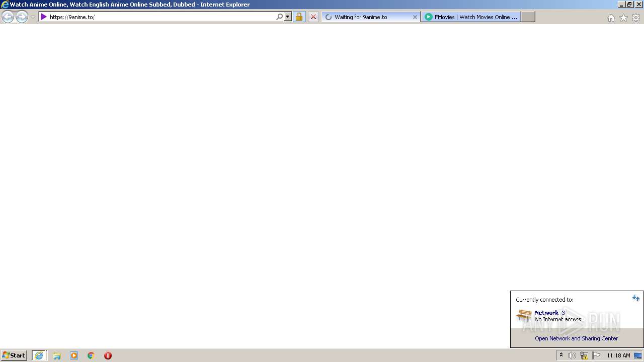Click the 'Currently connected to:' heading
Screen dimensions: 644x362
coord(544,300)
